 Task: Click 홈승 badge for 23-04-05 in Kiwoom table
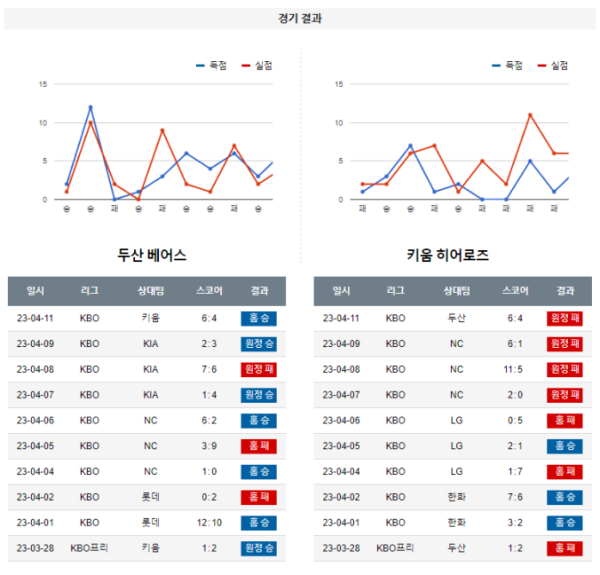tap(565, 446)
